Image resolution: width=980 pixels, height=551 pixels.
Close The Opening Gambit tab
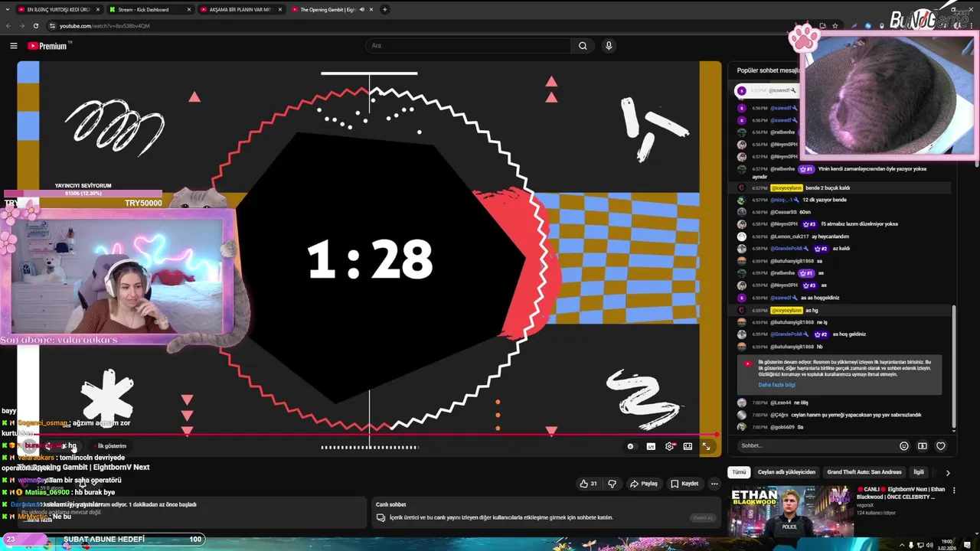[371, 10]
